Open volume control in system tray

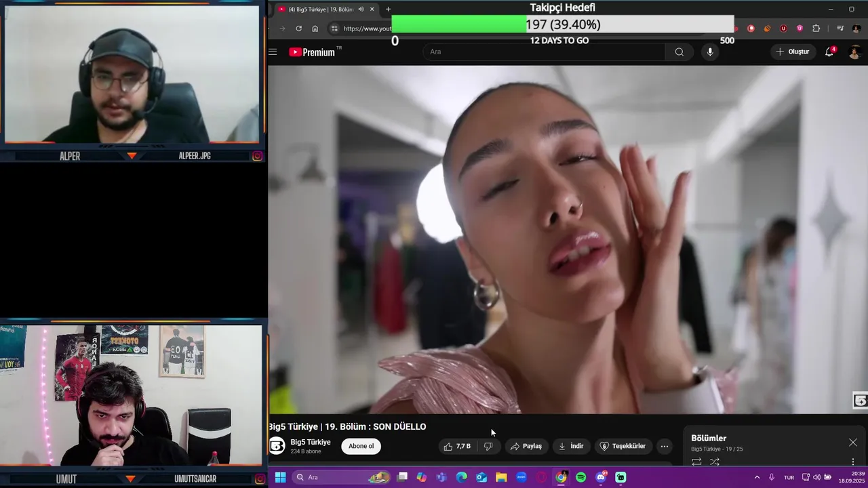click(816, 477)
